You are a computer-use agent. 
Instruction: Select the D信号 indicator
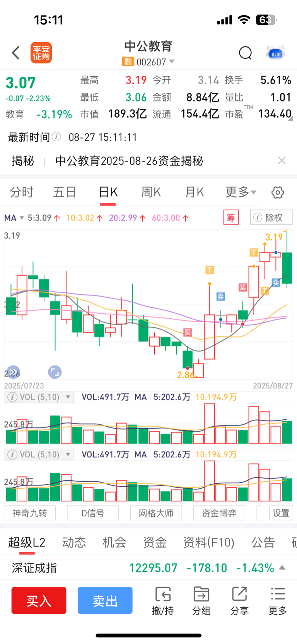[x=93, y=513]
